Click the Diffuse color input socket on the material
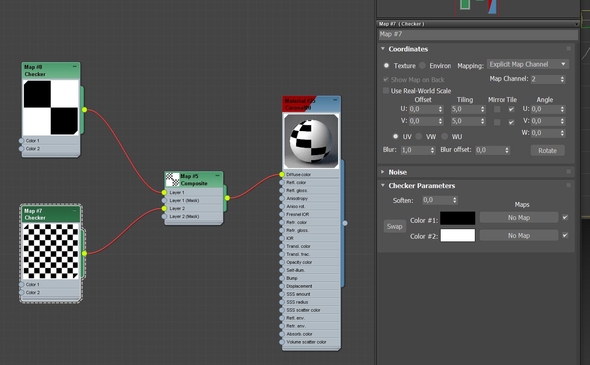The width and height of the screenshot is (590, 365). (x=282, y=174)
